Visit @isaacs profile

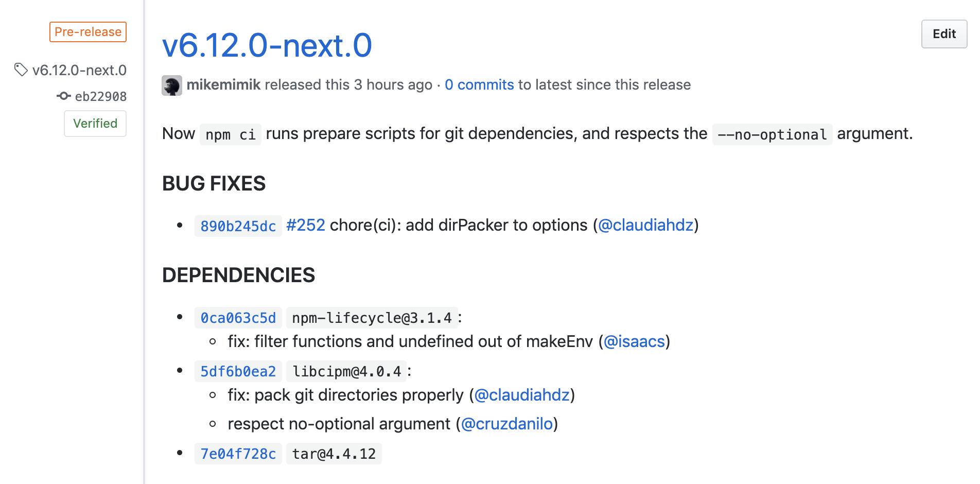(x=634, y=341)
